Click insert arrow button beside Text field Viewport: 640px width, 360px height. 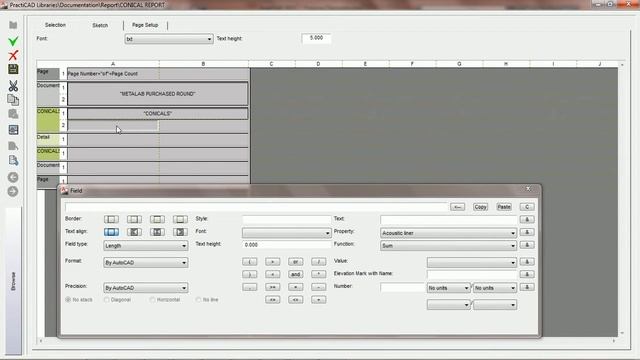click(x=527, y=220)
